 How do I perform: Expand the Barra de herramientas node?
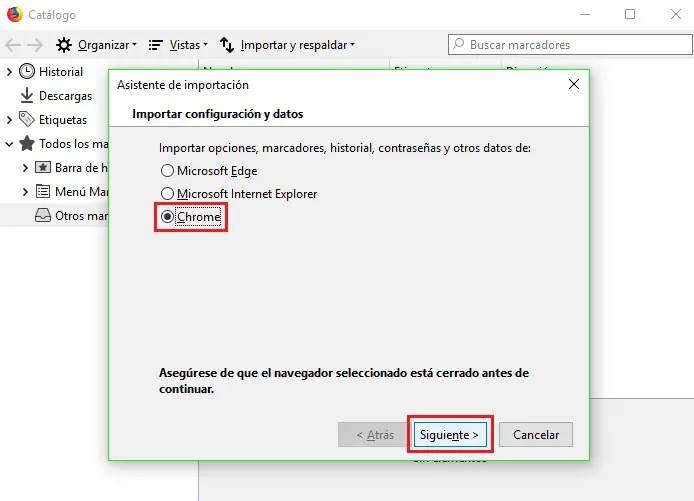click(x=25, y=168)
